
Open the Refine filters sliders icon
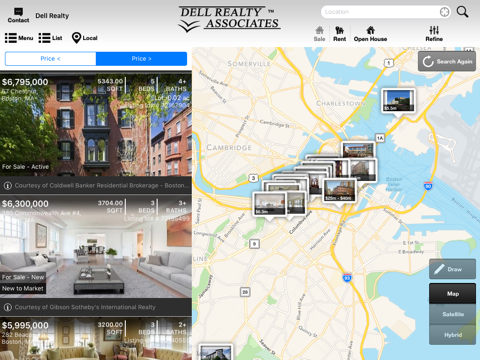click(434, 30)
